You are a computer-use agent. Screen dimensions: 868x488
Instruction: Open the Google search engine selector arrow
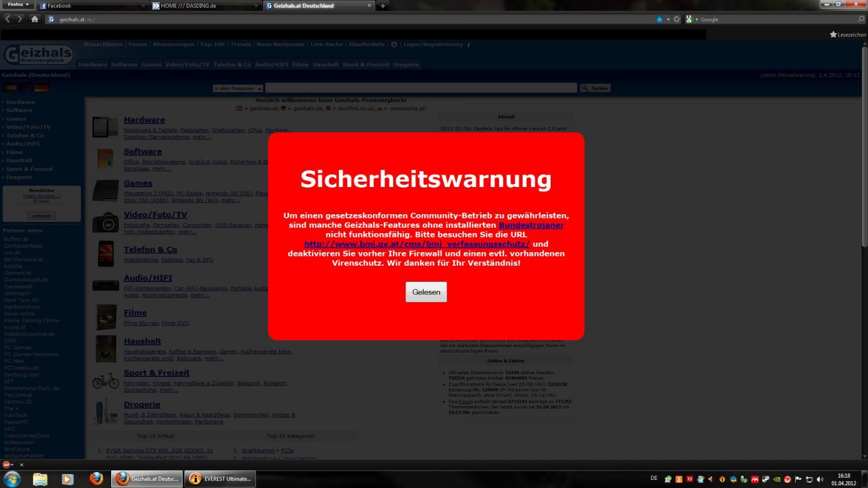[697, 19]
